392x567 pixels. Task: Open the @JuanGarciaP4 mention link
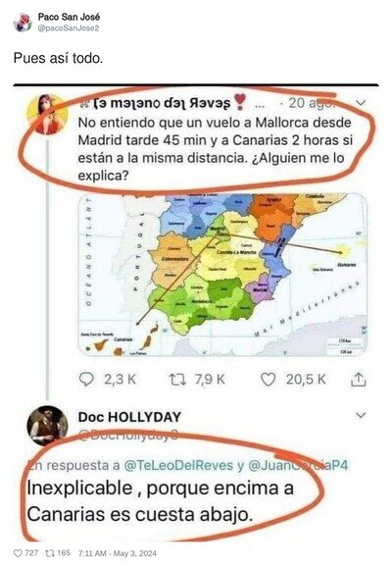(x=298, y=465)
